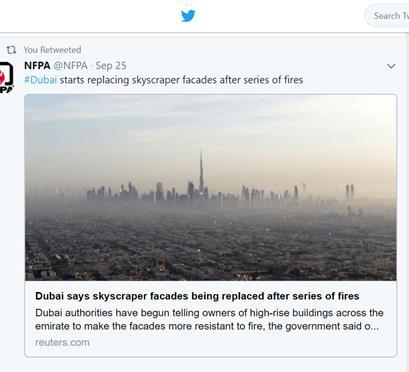
Task: Open the #Dubai hashtag link
Action: (41, 80)
